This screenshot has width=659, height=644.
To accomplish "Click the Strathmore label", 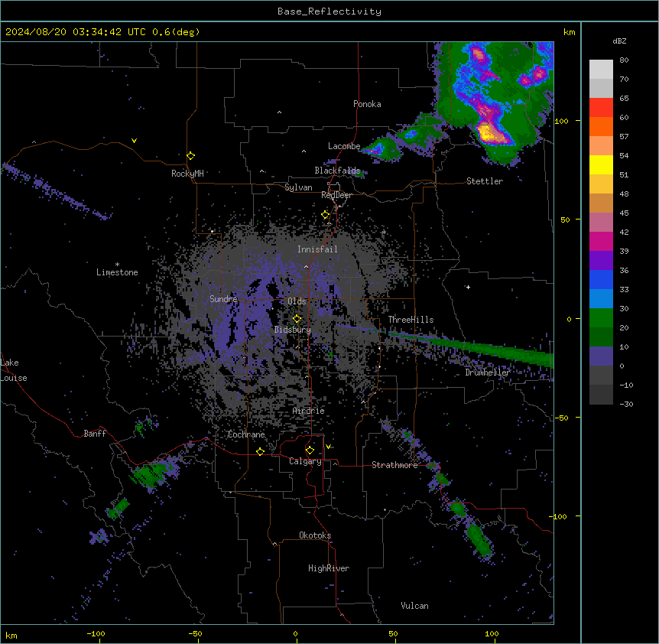I will [x=394, y=465].
